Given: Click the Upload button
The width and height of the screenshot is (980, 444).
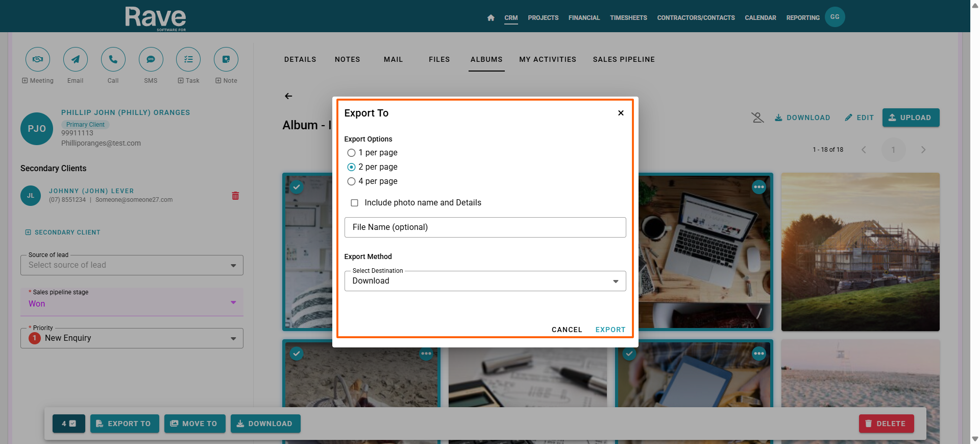Looking at the screenshot, I should coord(911,118).
